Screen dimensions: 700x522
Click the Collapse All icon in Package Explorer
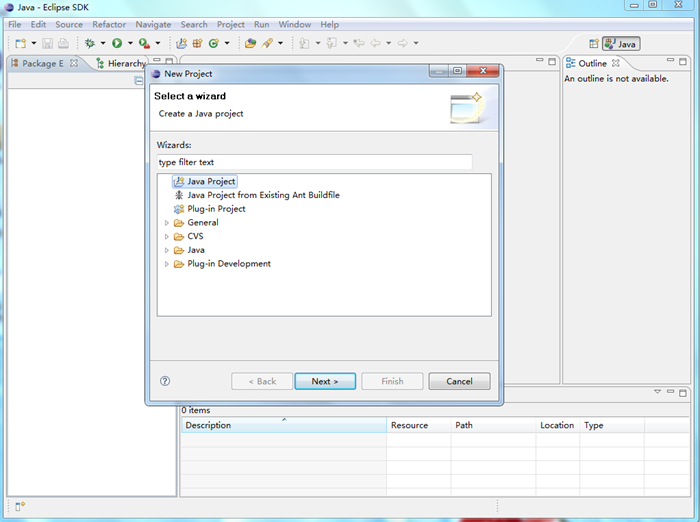point(139,80)
